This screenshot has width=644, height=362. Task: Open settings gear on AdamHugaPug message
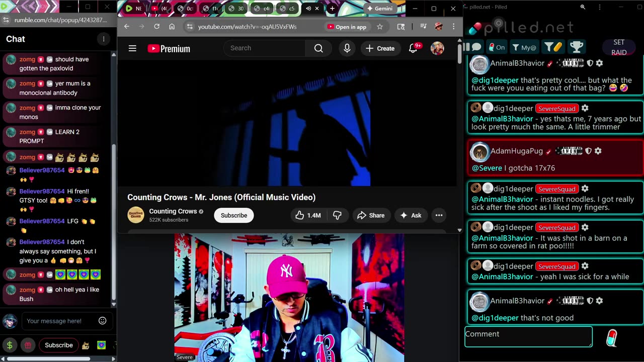pos(598,151)
